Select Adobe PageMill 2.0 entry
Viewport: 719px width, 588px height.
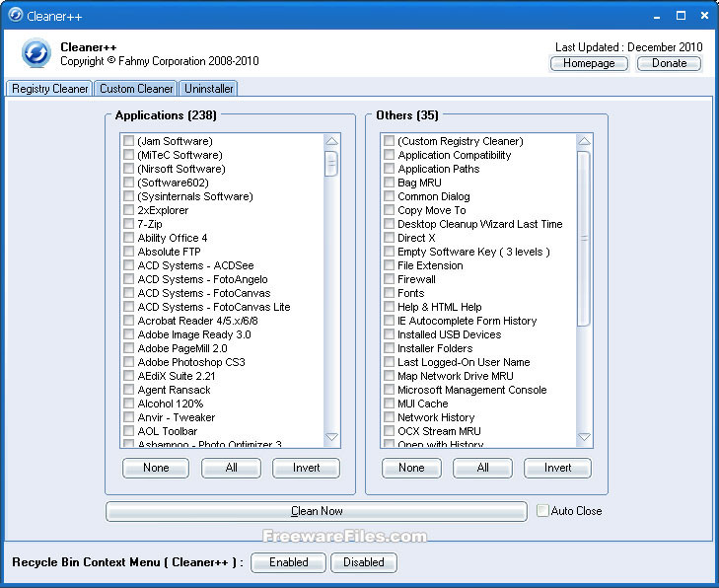[182, 348]
